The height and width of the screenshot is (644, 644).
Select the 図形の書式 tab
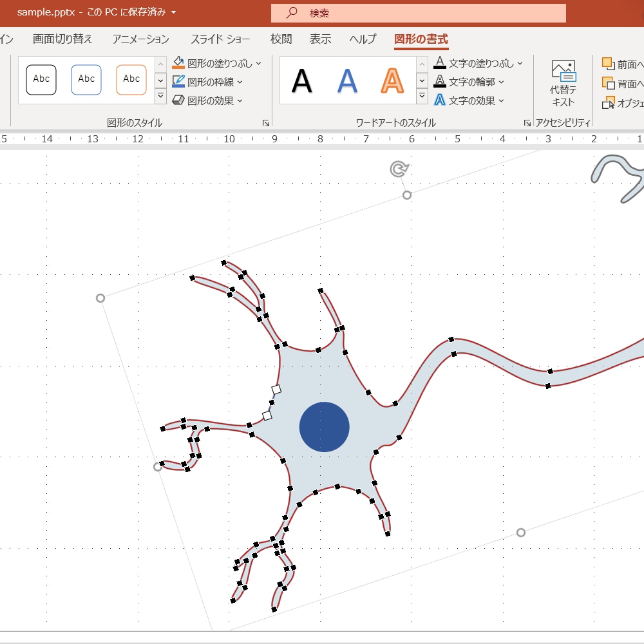(421, 39)
